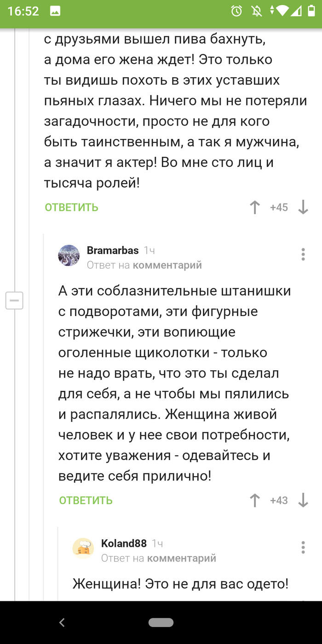Screen dimensions: 322x644
Task: Open three-dot menu on Koland88's comment
Action: coord(303,547)
